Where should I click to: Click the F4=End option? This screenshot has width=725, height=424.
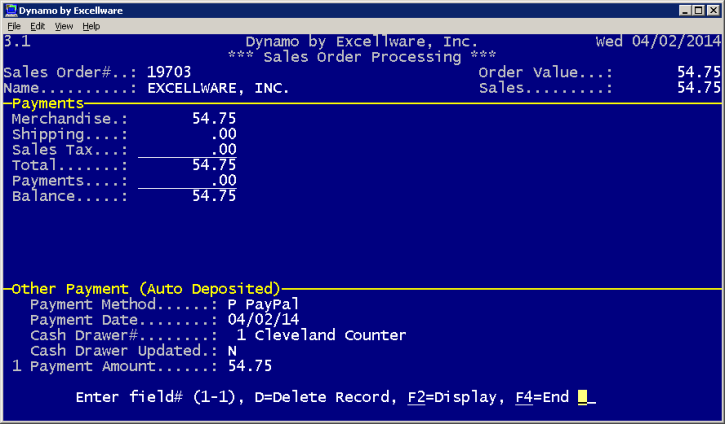pos(542,397)
